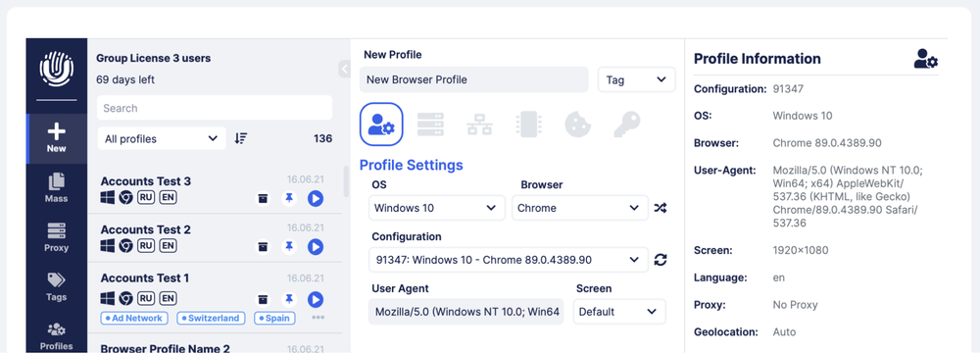Screen dimensions: 980x353
Task: Start the Accounts Test 2 profile
Action: [315, 246]
